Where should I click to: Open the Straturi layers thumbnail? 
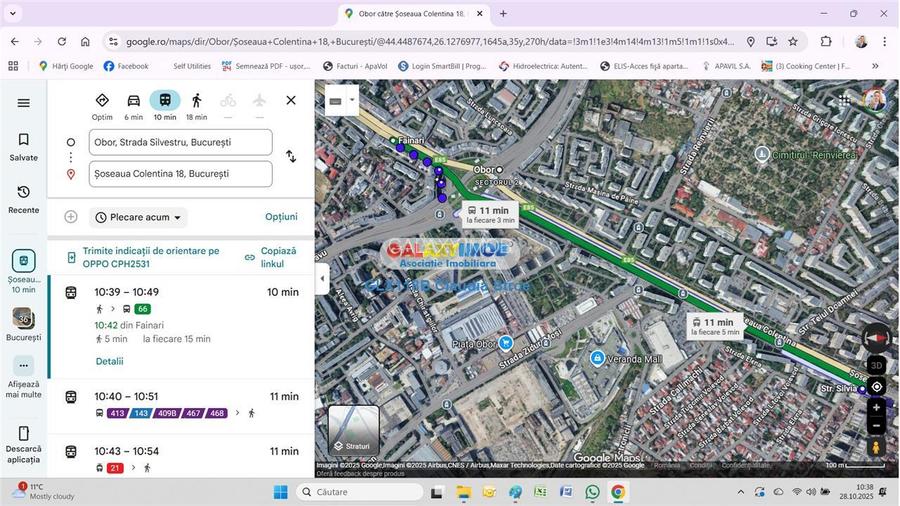(354, 430)
